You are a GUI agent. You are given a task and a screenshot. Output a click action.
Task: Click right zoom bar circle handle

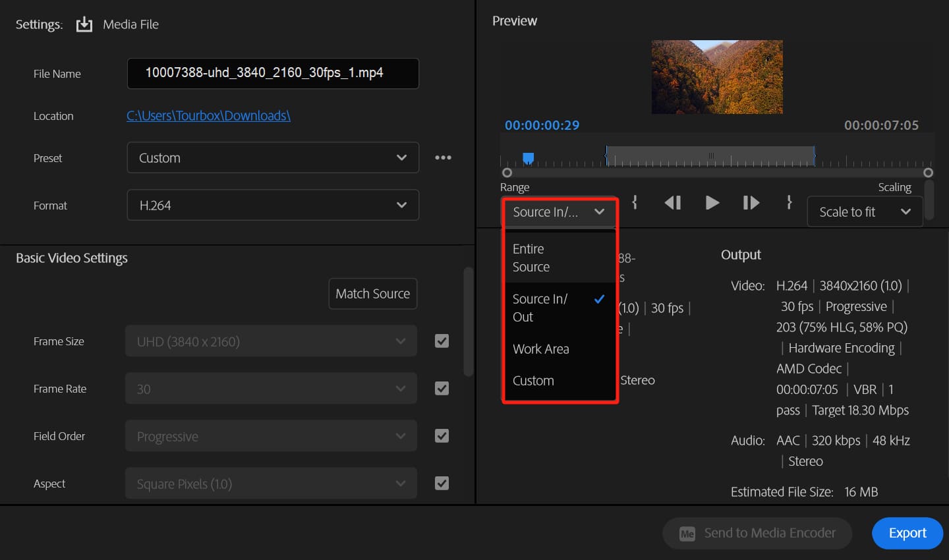[928, 173]
